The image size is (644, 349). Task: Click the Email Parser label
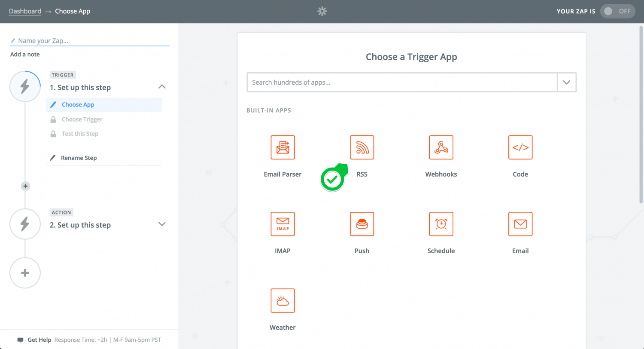point(283,174)
